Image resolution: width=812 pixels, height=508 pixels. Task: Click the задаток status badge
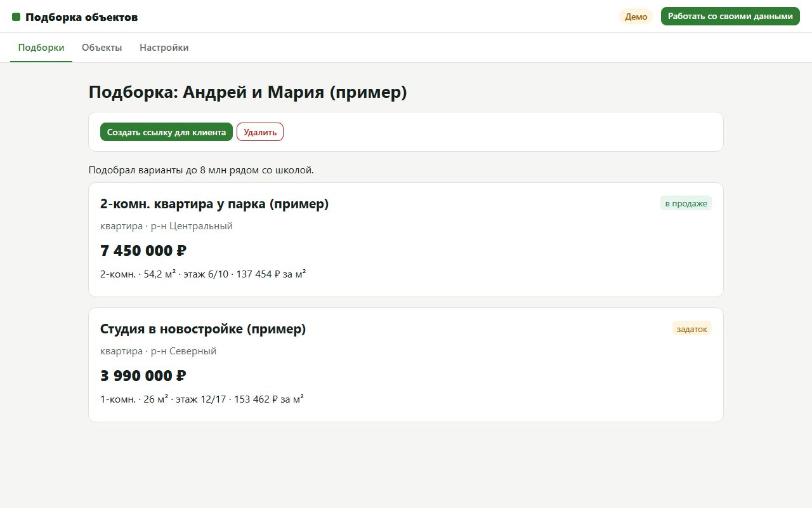pyautogui.click(x=691, y=328)
